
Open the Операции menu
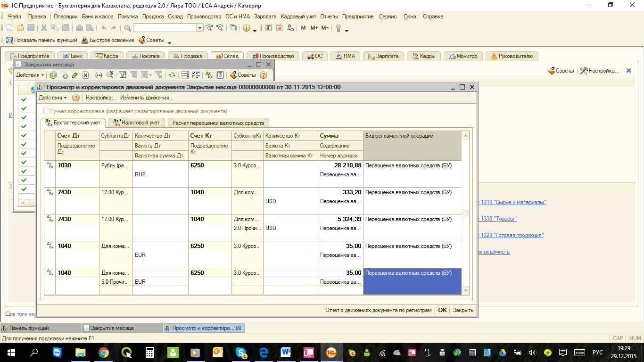coord(66,16)
